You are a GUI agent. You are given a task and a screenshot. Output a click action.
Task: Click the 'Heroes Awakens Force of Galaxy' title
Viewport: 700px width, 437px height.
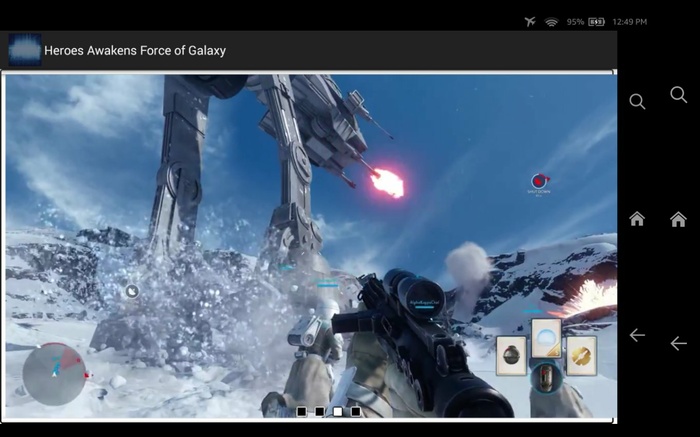tap(135, 50)
